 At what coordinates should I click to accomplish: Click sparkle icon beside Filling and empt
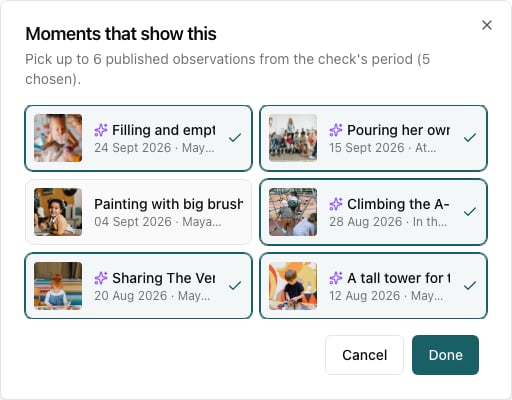tap(101, 130)
